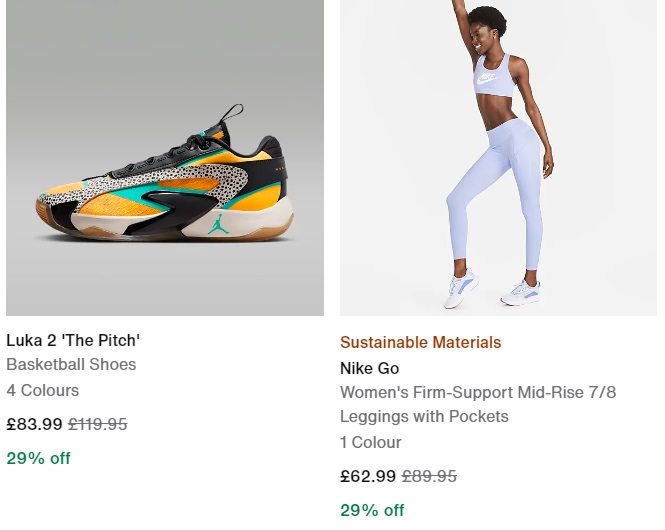Image resolution: width=665 pixels, height=530 pixels.
Task: Click the 4 Colours label
Action: click(42, 391)
